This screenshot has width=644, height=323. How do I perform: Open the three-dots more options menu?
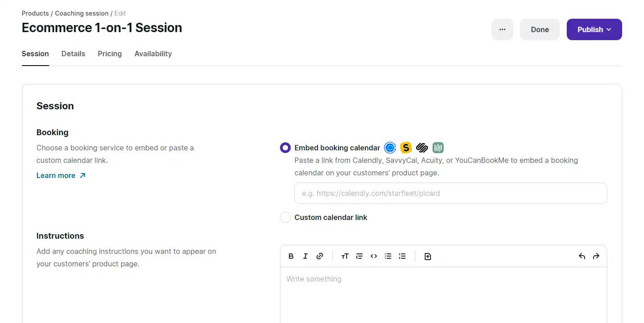click(502, 29)
